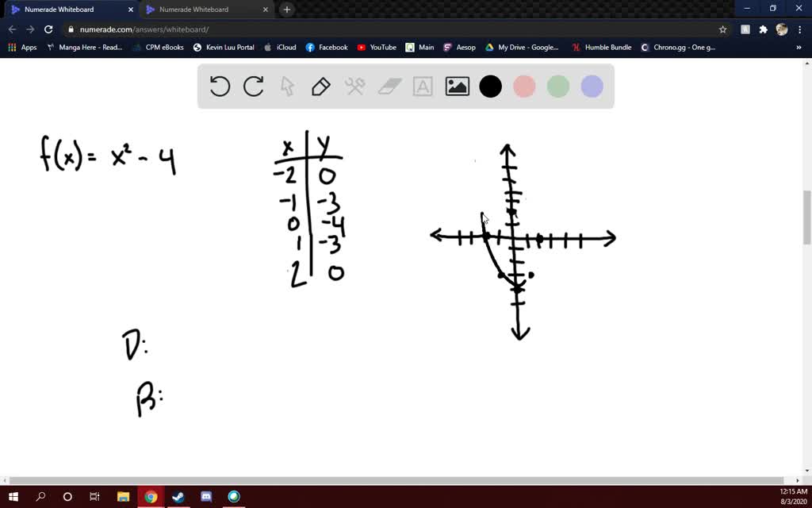Screen dimensions: 812x508
Task: Click the vertical page scrollbar
Action: click(x=806, y=217)
